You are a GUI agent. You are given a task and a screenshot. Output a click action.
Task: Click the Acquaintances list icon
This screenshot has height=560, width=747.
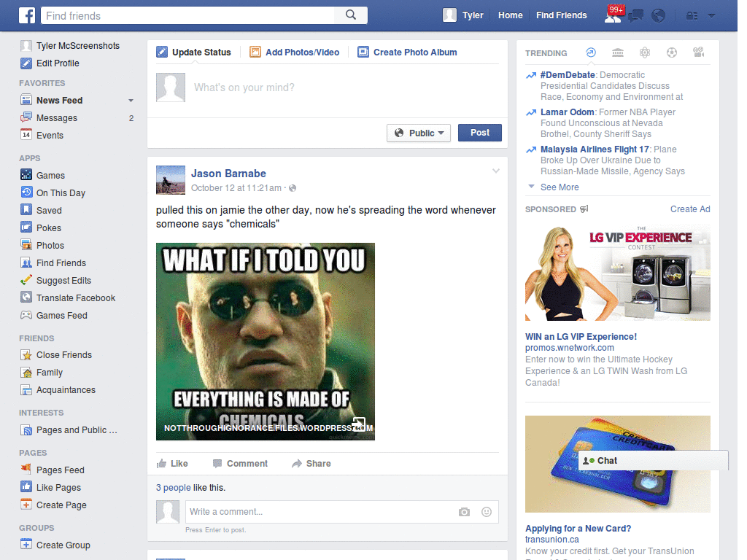pos(26,390)
